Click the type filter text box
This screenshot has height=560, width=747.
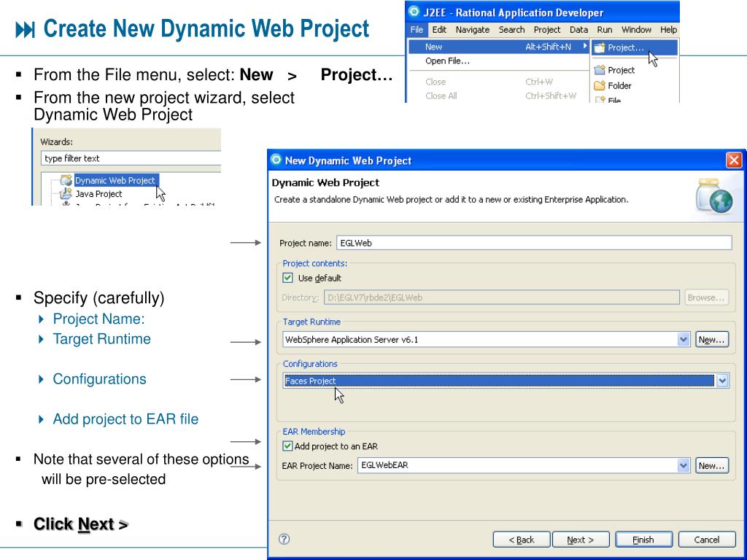click(x=130, y=158)
